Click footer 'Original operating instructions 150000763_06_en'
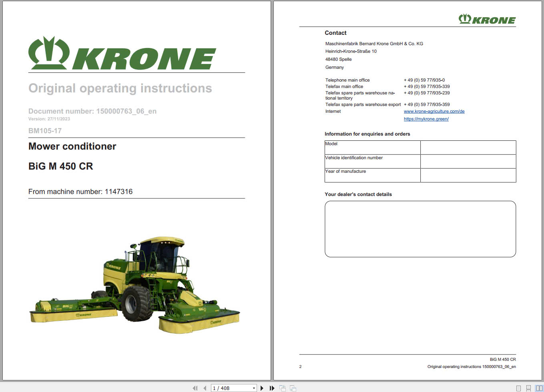 (x=472, y=366)
